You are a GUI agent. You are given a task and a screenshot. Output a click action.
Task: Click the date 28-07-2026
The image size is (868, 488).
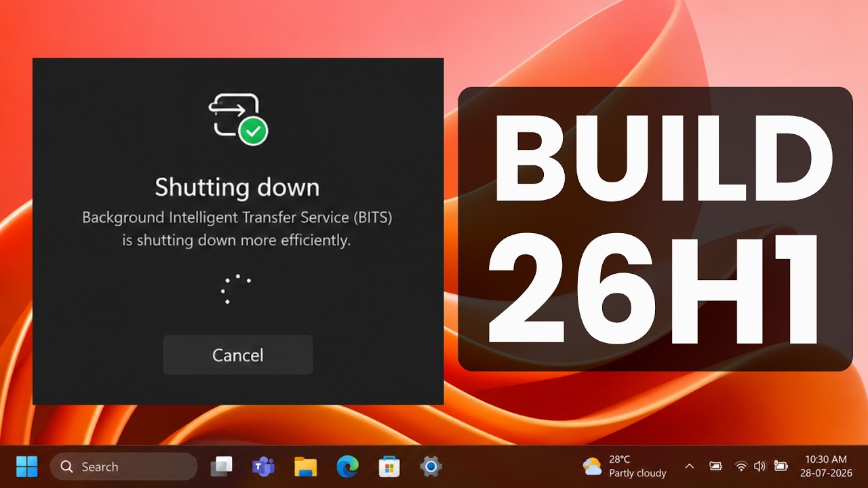click(x=825, y=473)
